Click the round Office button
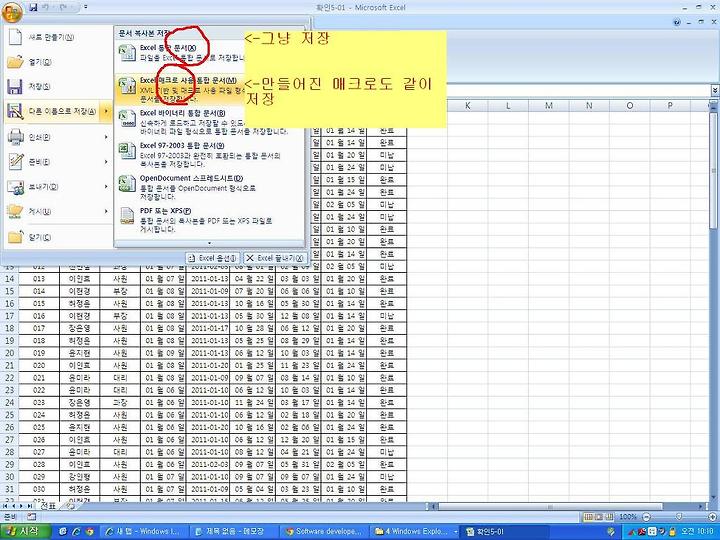Viewport: 720px width, 540px height. point(12,11)
